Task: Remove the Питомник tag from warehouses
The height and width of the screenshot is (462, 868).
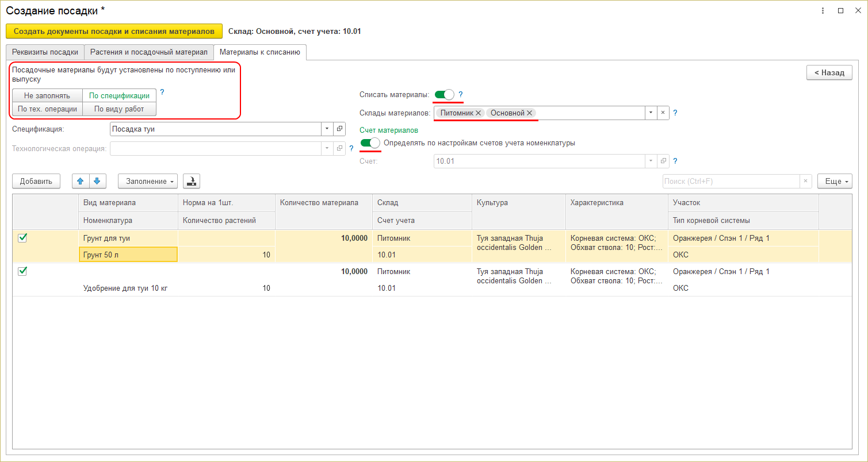Action: tap(478, 113)
